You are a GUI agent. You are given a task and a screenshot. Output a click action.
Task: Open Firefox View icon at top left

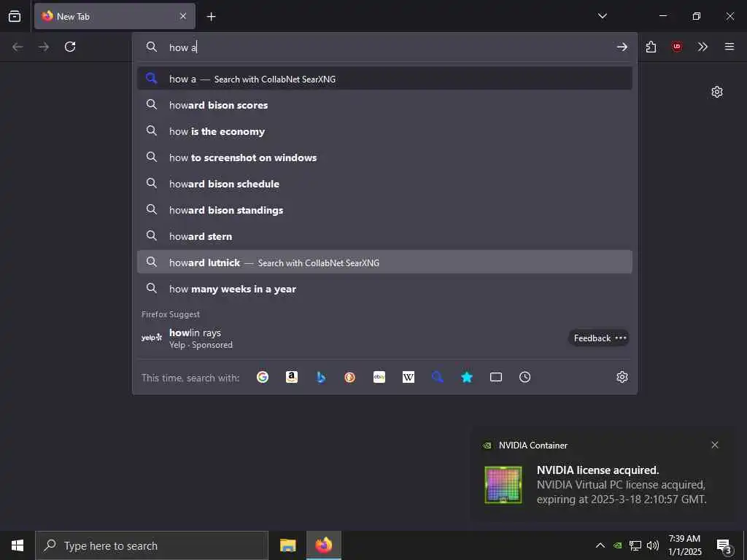[x=15, y=16]
